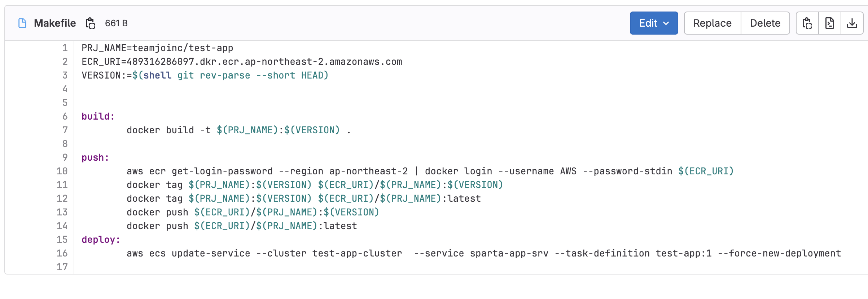
Task: Expand Edit options chevron arrow
Action: (666, 23)
